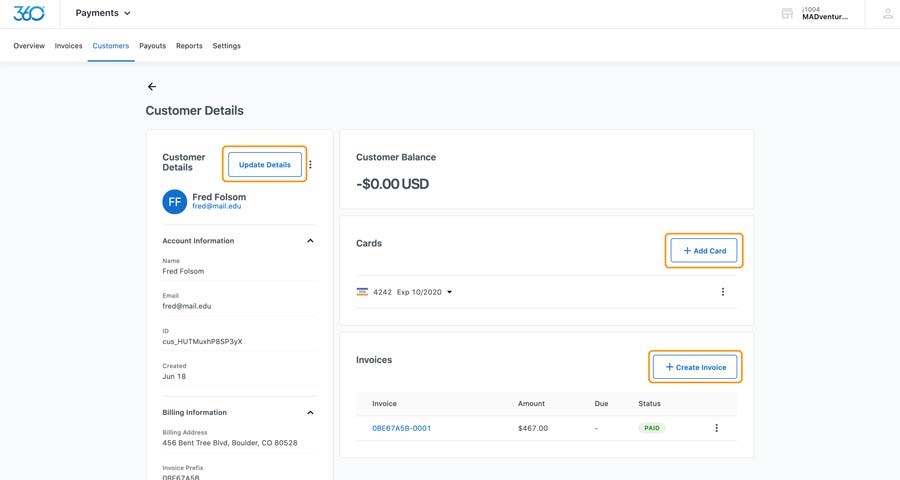Viewport: 900px width, 480px height.
Task: Open the Reports tab
Action: [189, 46]
